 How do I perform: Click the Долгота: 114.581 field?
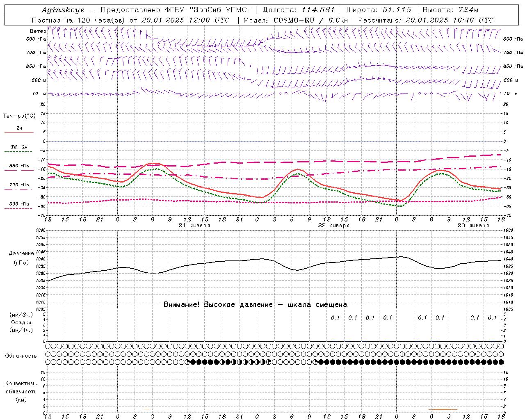[298, 10]
